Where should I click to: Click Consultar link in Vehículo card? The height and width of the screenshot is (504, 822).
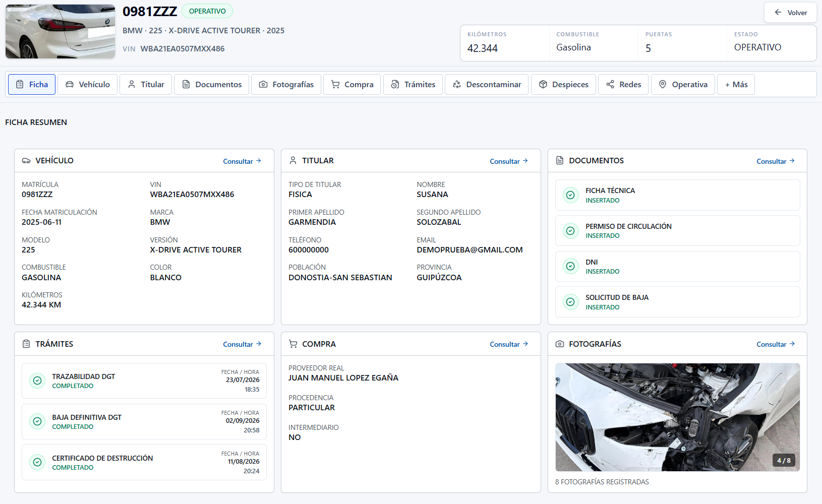[242, 161]
